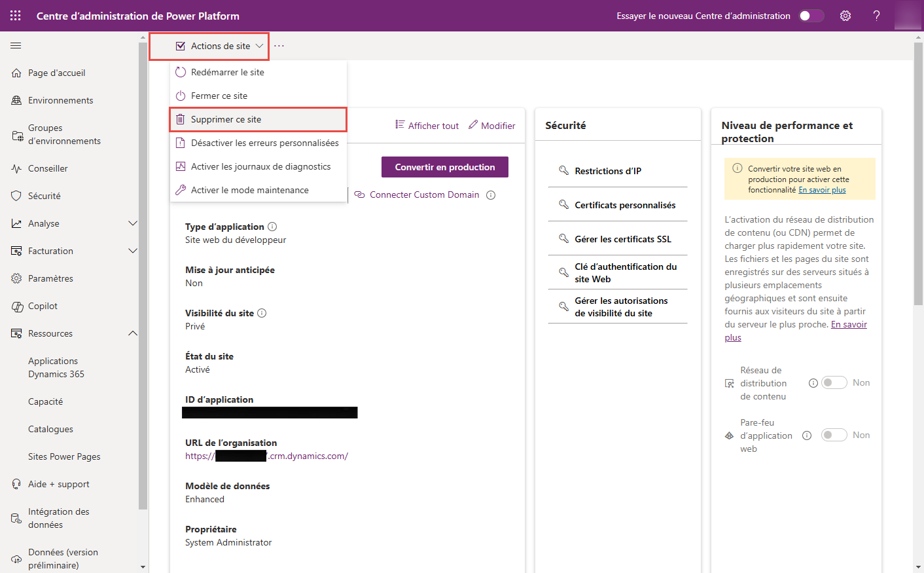Go to Capacité under Ressources
Viewport: 924px width, 573px height.
point(46,401)
